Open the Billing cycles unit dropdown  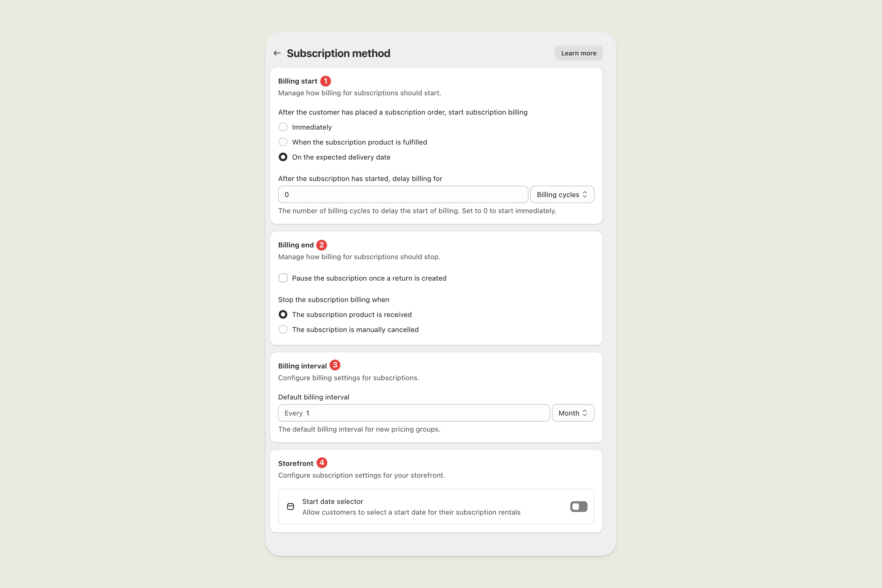(x=562, y=194)
